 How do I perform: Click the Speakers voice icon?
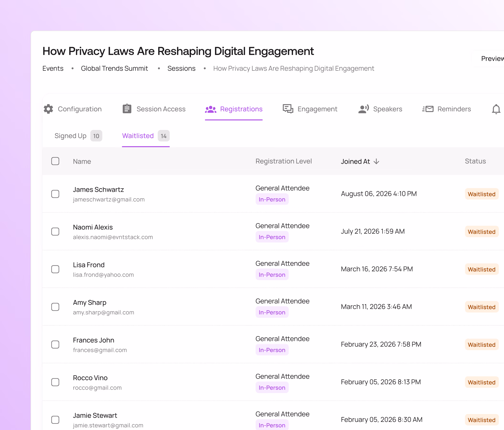(364, 109)
